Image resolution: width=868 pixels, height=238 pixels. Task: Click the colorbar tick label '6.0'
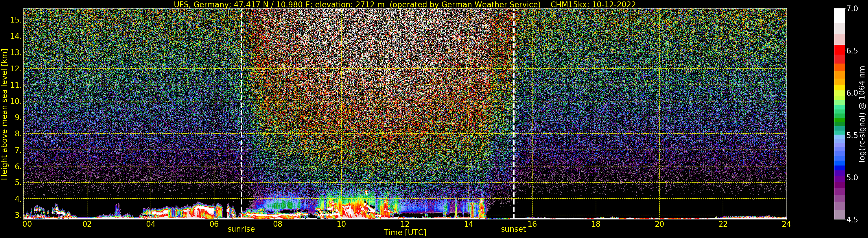[x=852, y=93]
